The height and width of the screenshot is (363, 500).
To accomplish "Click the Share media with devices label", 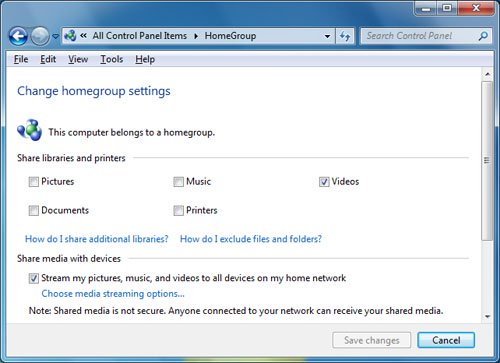I will coord(69,259).
